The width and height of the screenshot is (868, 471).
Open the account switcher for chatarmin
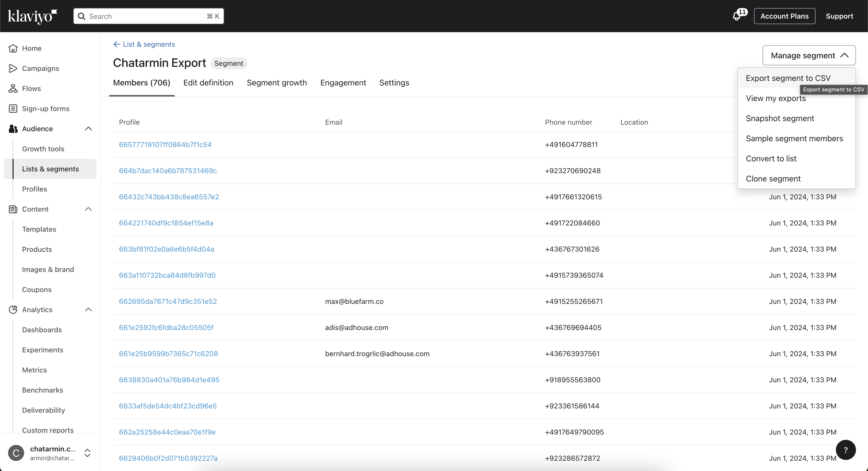(x=87, y=453)
